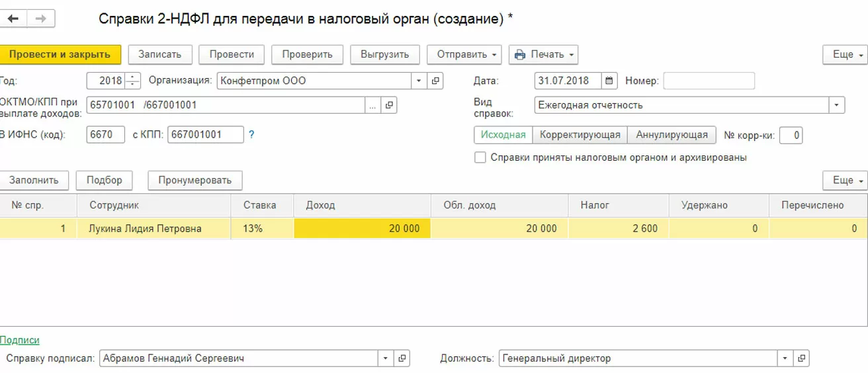Open the Еще menu above the table

coord(845,180)
